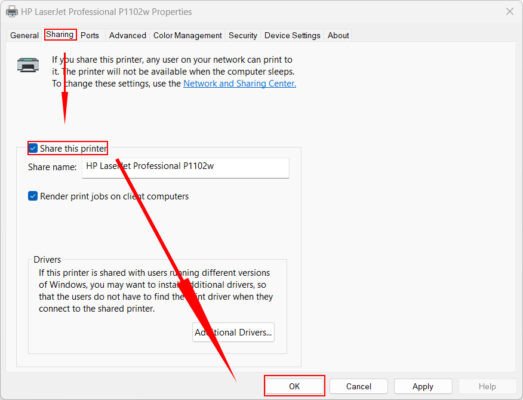Toggle the Share this printer checkbox
The image size is (523, 400).
33,148
